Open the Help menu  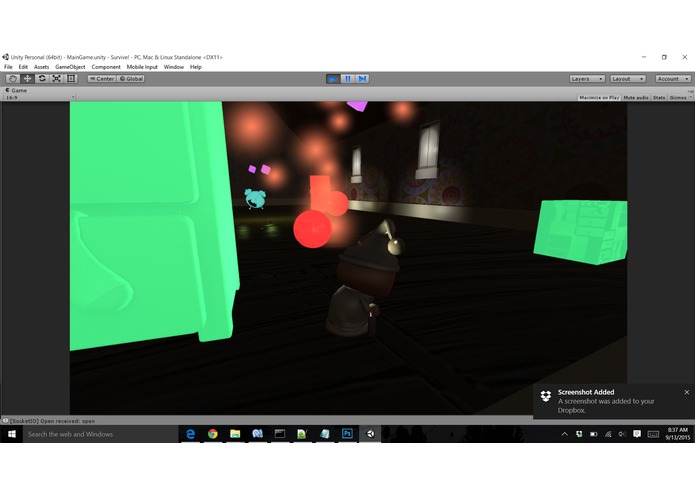tap(195, 67)
